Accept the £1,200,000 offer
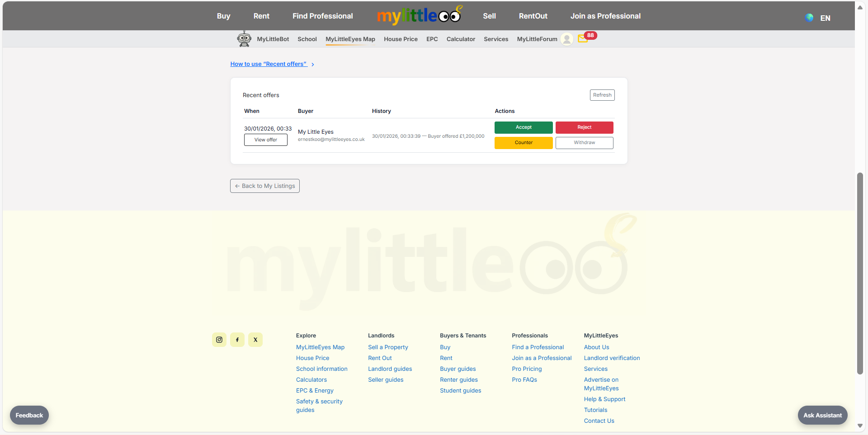 [524, 127]
